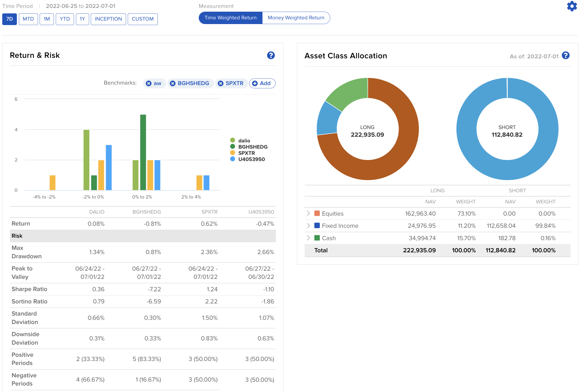Screen dimensions: 585x392
Task: Select Money Weighted Return measurement
Action: [x=296, y=18]
